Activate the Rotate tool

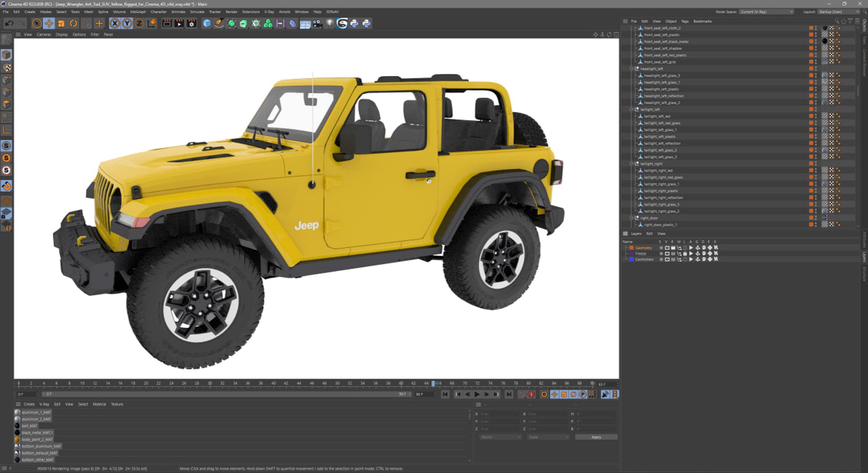(73, 24)
